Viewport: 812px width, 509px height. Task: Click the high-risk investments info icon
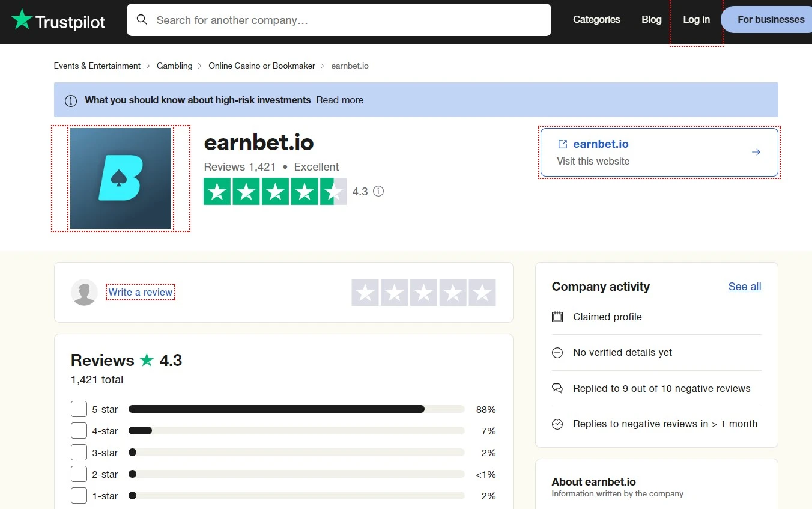tap(71, 100)
